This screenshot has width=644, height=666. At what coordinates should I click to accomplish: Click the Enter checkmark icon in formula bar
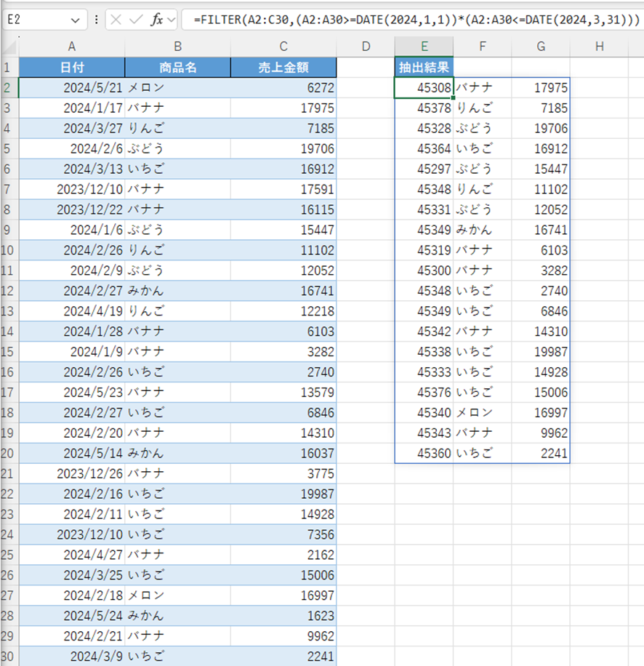coord(135,20)
